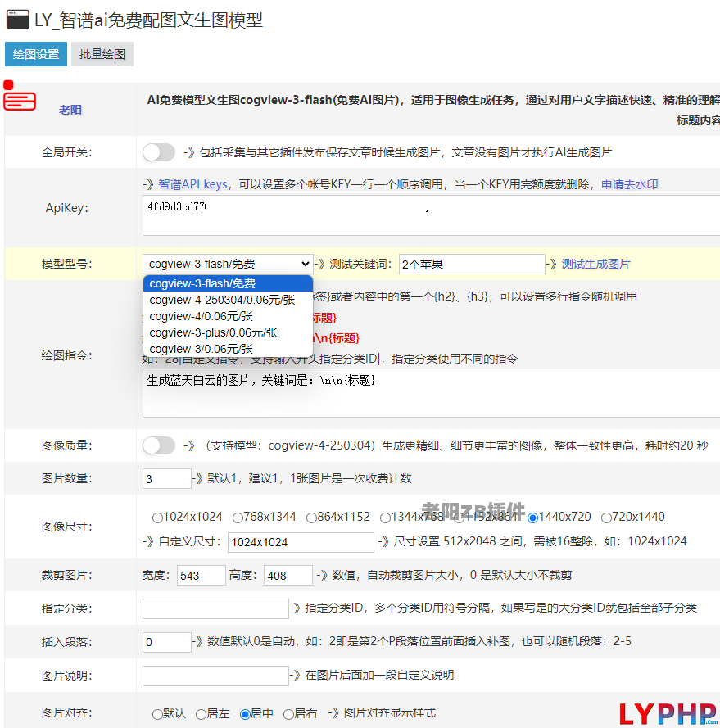
Task: Select 默认 image alignment radio
Action: 157,714
